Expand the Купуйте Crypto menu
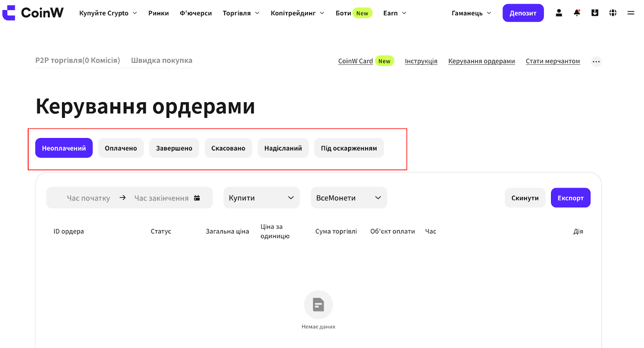This screenshot has width=644, height=348. click(108, 13)
